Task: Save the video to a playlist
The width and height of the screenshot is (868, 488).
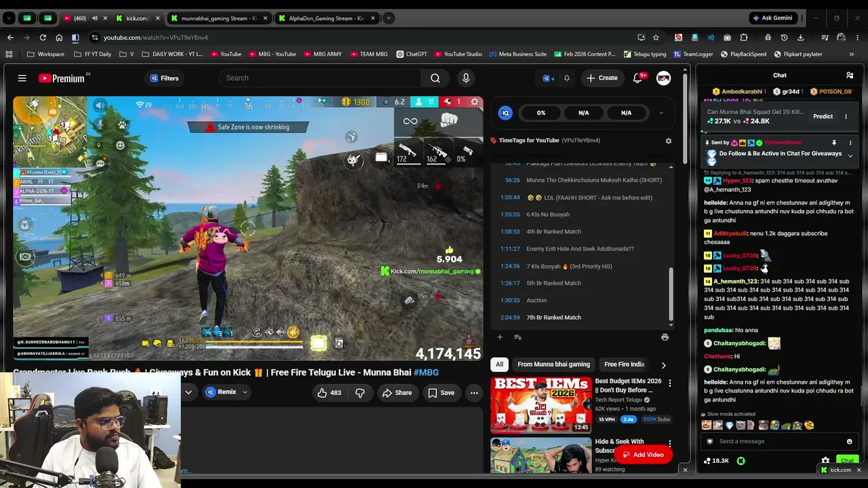Action: pyautogui.click(x=441, y=392)
